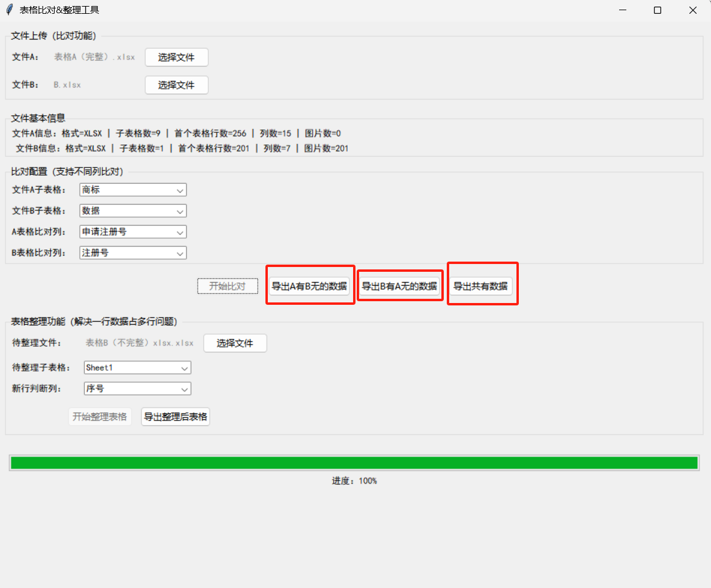Click the 开始比对 button

click(x=228, y=286)
